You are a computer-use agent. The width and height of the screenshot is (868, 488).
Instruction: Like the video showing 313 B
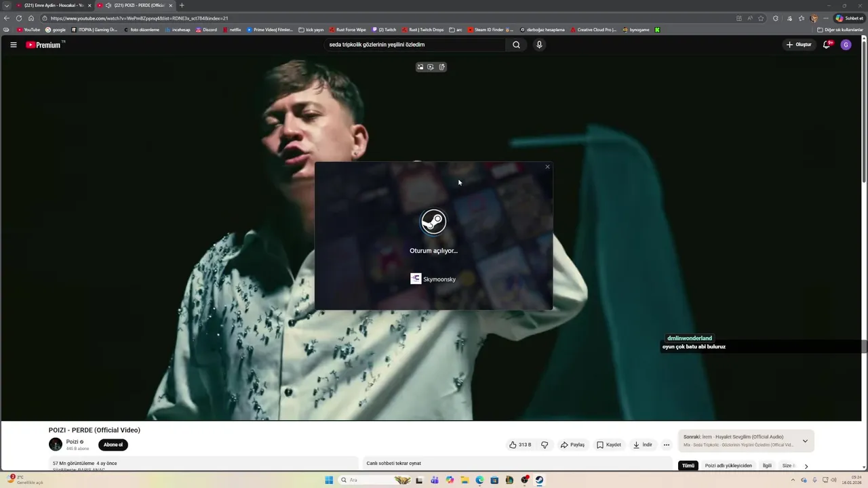(520, 445)
